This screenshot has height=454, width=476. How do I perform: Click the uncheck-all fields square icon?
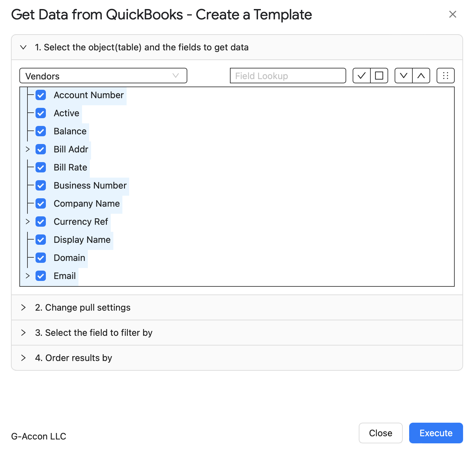tap(379, 76)
